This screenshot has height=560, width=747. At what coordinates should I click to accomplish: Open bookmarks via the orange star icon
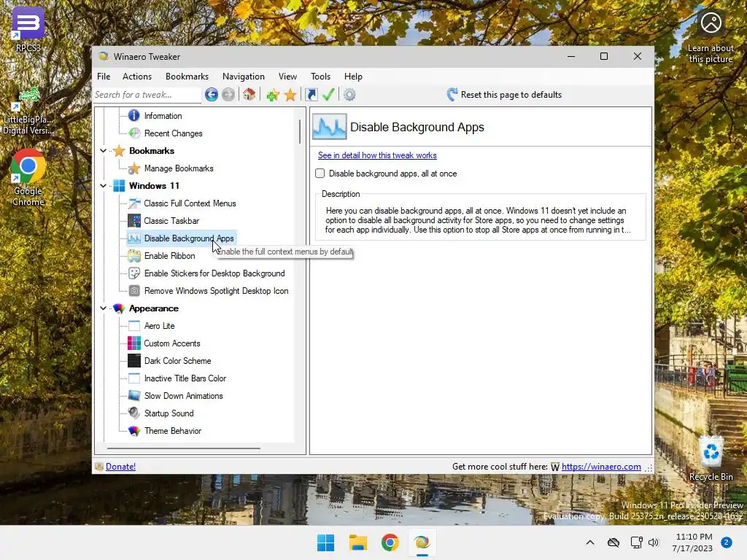pyautogui.click(x=290, y=95)
